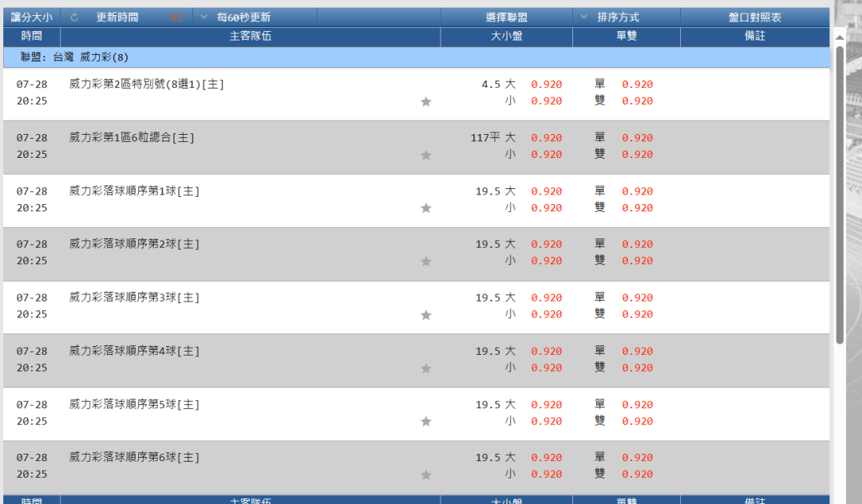Bet 小 odds on 落球順序第5球
Viewport: 862px width, 504px height.
click(547, 421)
